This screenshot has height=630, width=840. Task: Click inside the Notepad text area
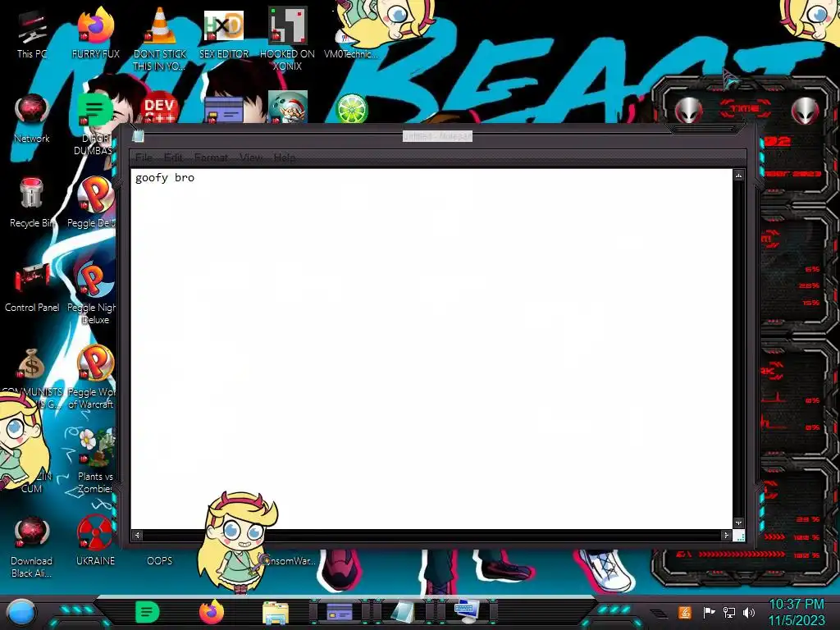[431, 348]
